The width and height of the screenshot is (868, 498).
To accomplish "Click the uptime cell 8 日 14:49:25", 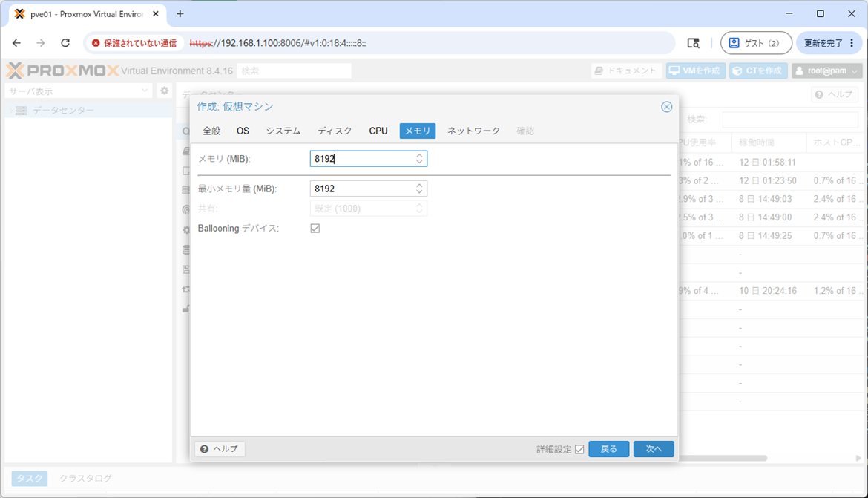I will coord(765,235).
